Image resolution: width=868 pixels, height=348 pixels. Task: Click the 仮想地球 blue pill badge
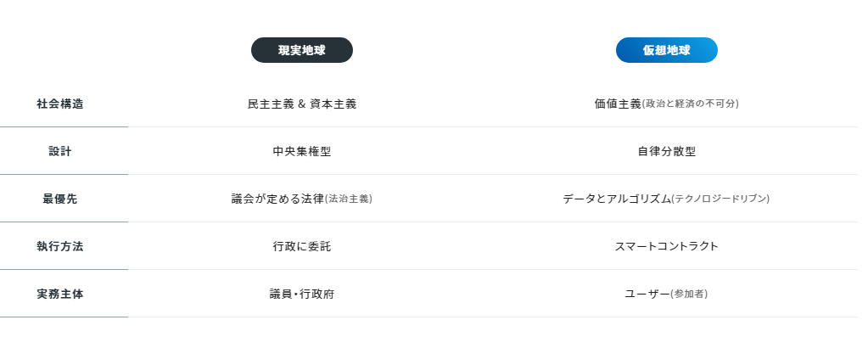click(x=666, y=50)
